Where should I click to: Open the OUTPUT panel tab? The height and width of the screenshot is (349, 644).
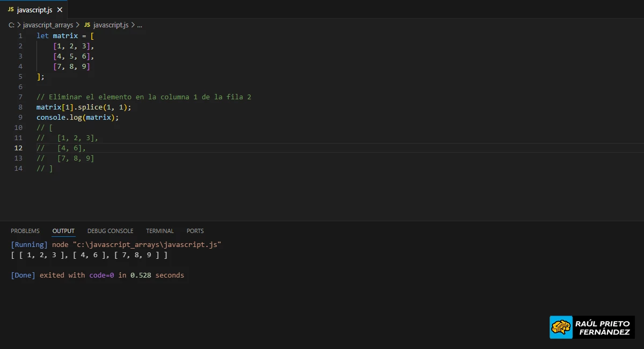pos(63,231)
